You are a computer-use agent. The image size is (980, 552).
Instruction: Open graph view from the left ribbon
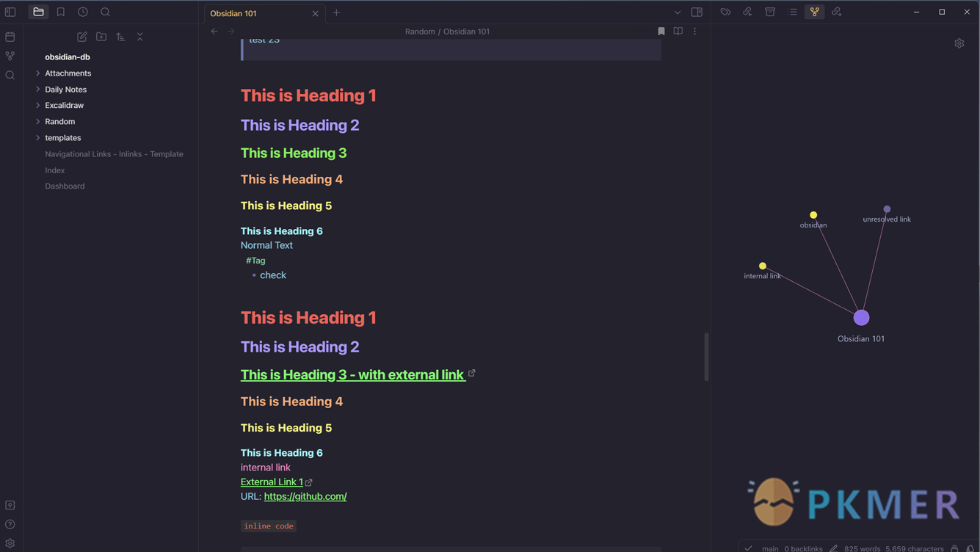10,56
